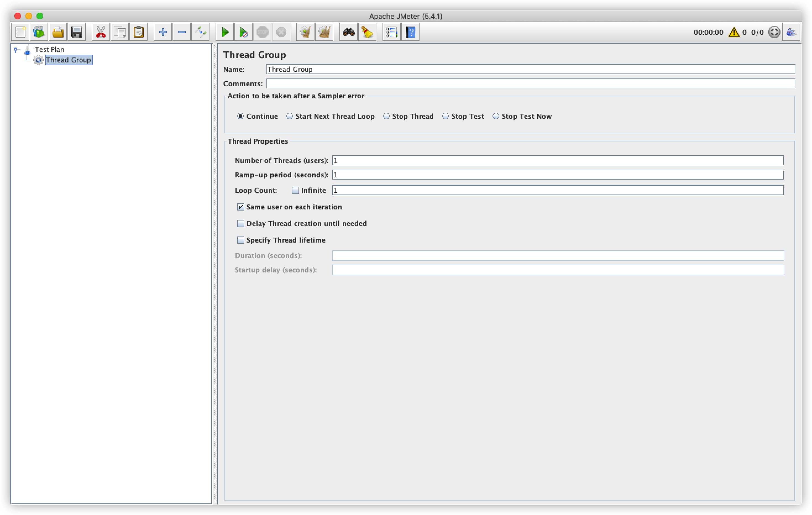Choose Start Next Thread Loop option
812x515 pixels.
(x=290, y=116)
